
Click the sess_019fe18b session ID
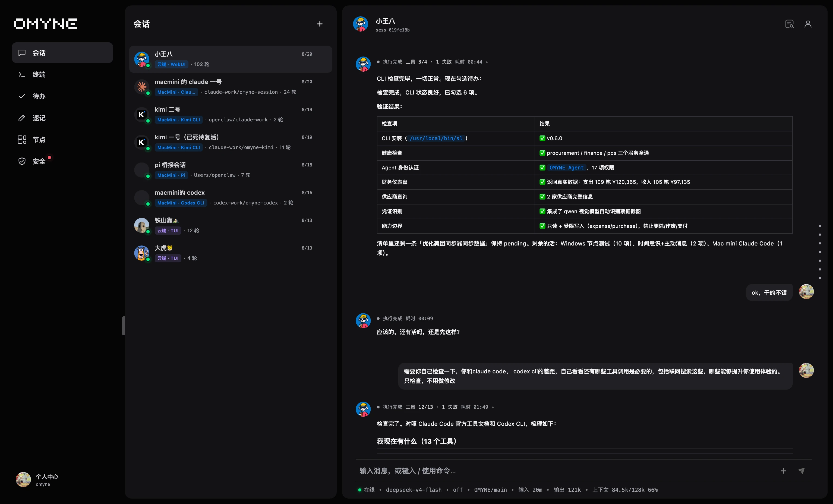point(393,30)
